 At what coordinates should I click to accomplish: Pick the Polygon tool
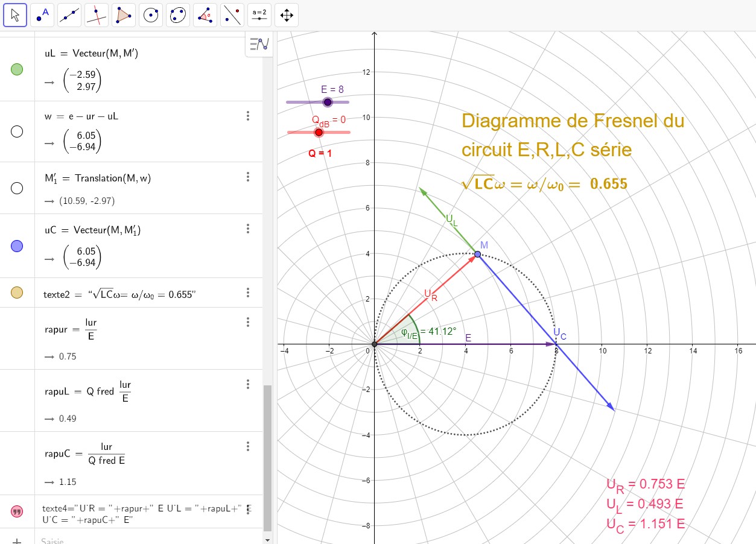(x=124, y=15)
